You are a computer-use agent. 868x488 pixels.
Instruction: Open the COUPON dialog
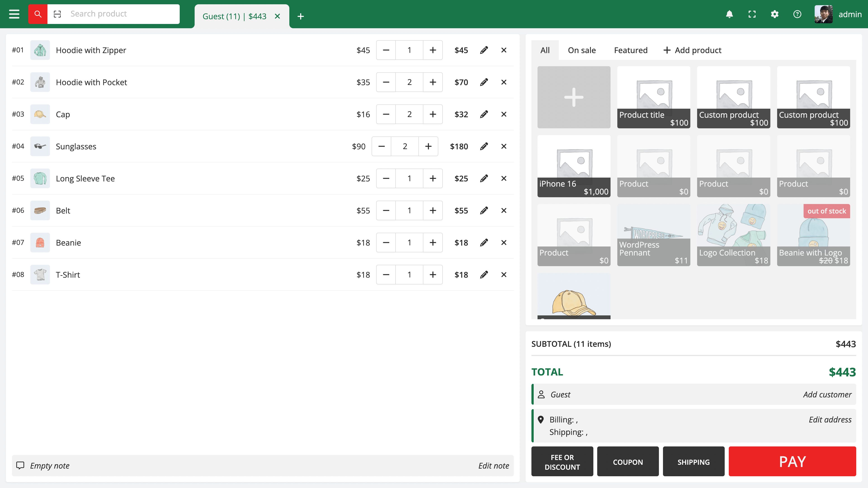(627, 462)
